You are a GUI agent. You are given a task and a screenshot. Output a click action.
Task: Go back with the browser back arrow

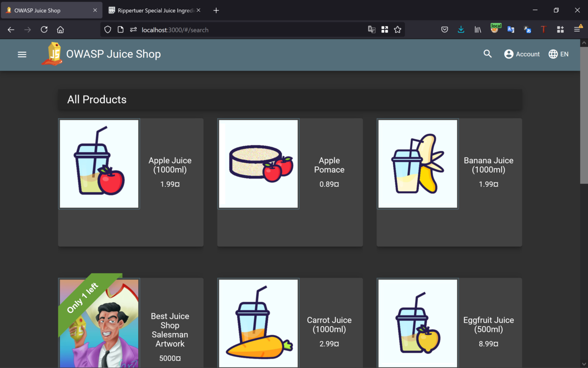click(11, 30)
